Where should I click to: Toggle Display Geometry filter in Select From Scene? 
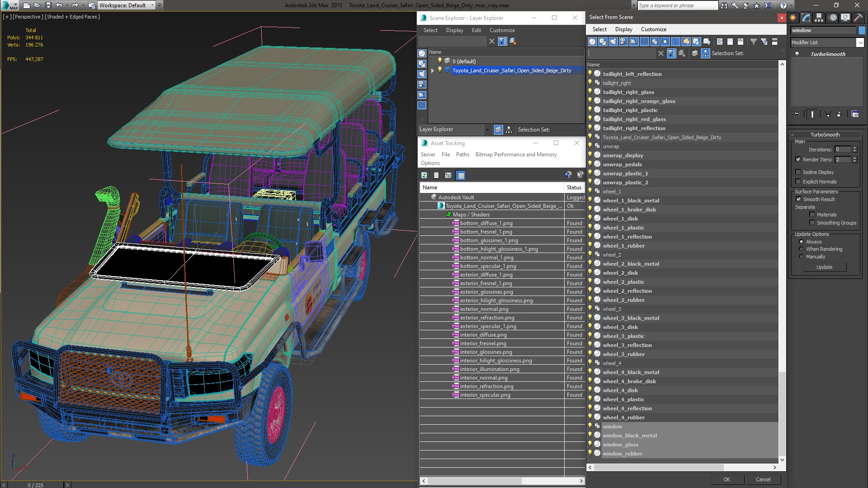coord(592,42)
